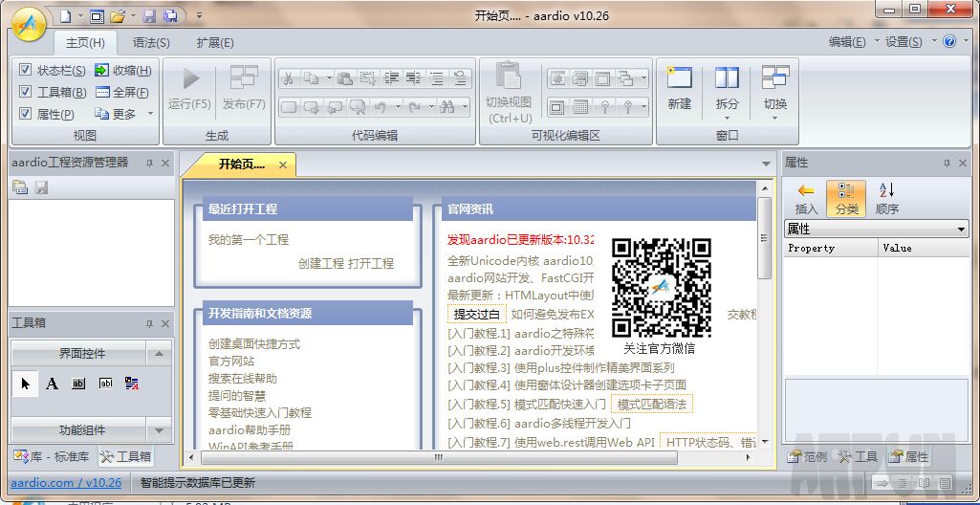Open the document tab list dropdown arrow
This screenshot has height=505, width=980.
tap(766, 165)
